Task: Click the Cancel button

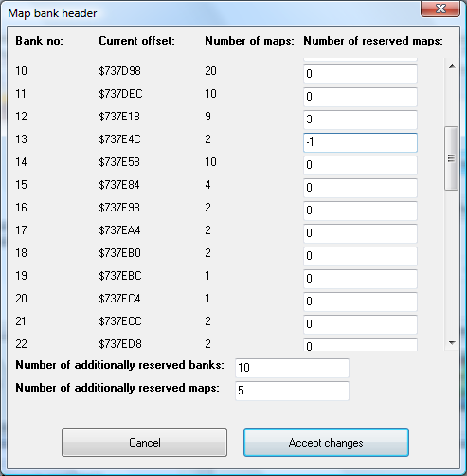Action: [x=144, y=443]
